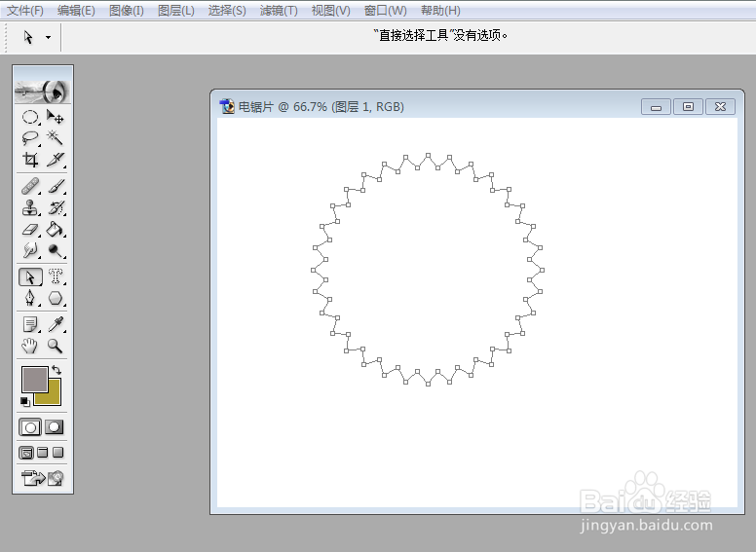Select the Clone Stamp tool

tap(30, 207)
